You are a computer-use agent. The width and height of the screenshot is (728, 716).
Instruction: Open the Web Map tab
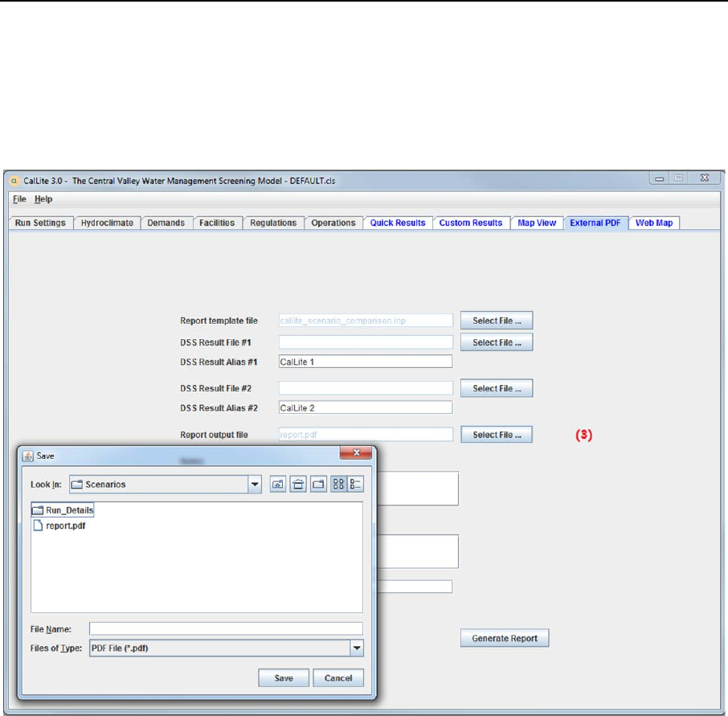click(654, 223)
